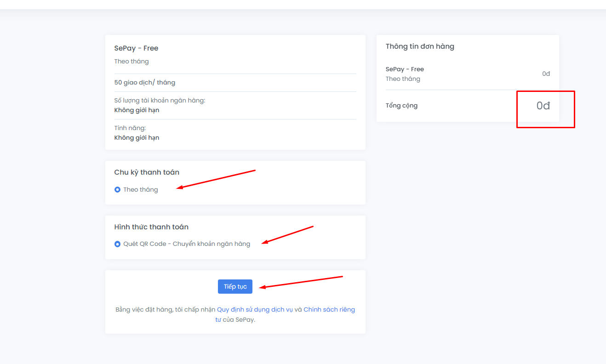The width and height of the screenshot is (606, 364).
Task: Select the Quét QR Code payment method radio
Action: 117,244
